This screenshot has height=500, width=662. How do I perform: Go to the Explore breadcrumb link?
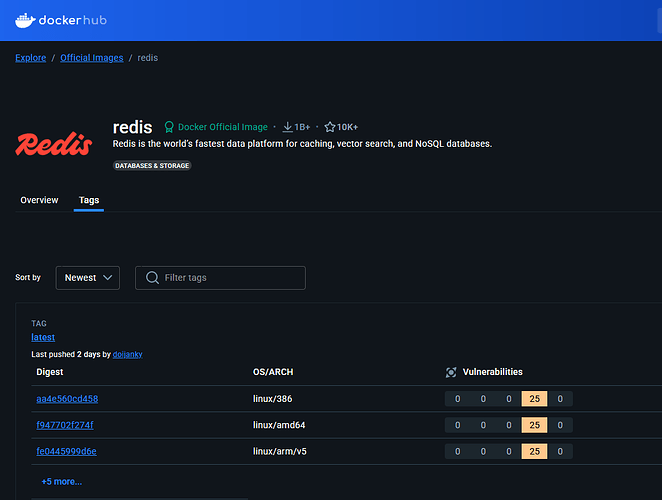pos(30,58)
